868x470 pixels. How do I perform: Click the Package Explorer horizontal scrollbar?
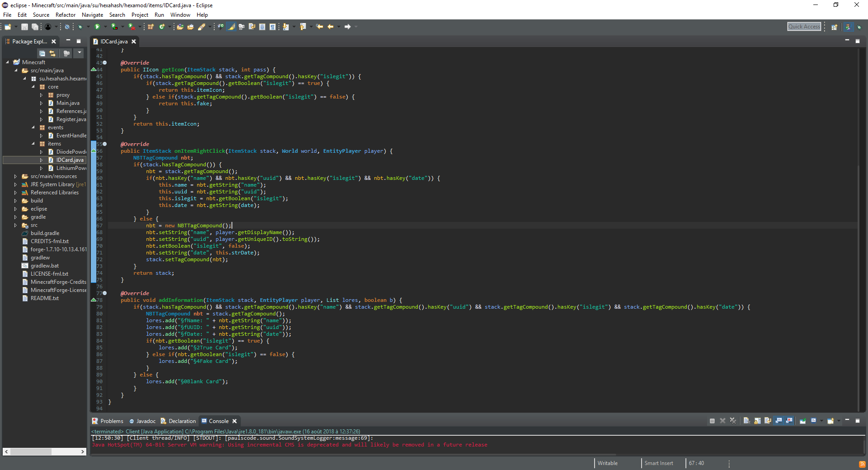click(31, 451)
